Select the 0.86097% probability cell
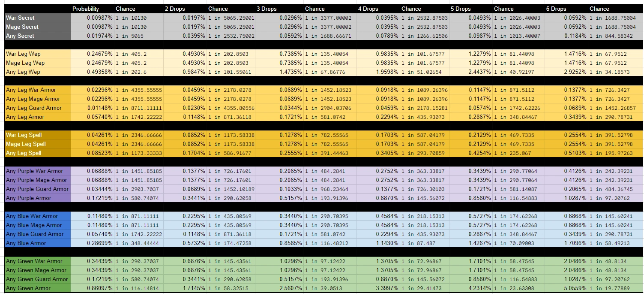644x294 pixels. coord(100,288)
